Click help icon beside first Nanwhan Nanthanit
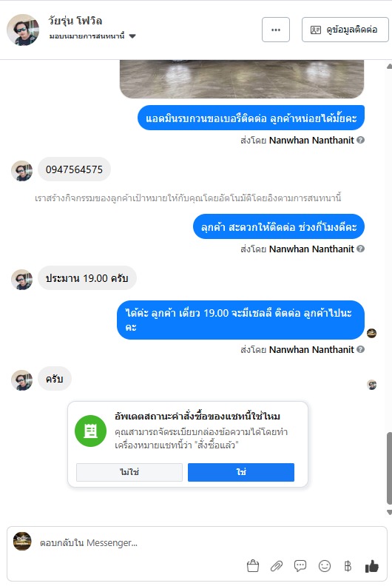The width and height of the screenshot is (392, 586). coord(360,140)
